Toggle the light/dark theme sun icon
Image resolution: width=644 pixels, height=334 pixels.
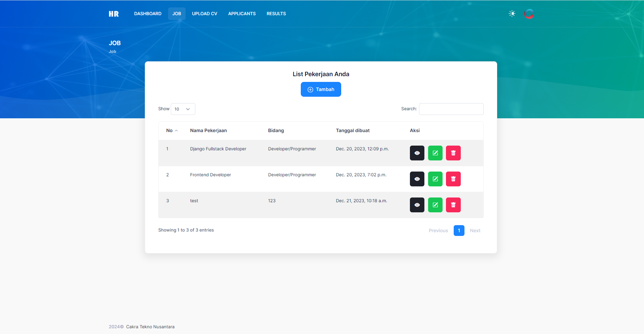pyautogui.click(x=511, y=13)
